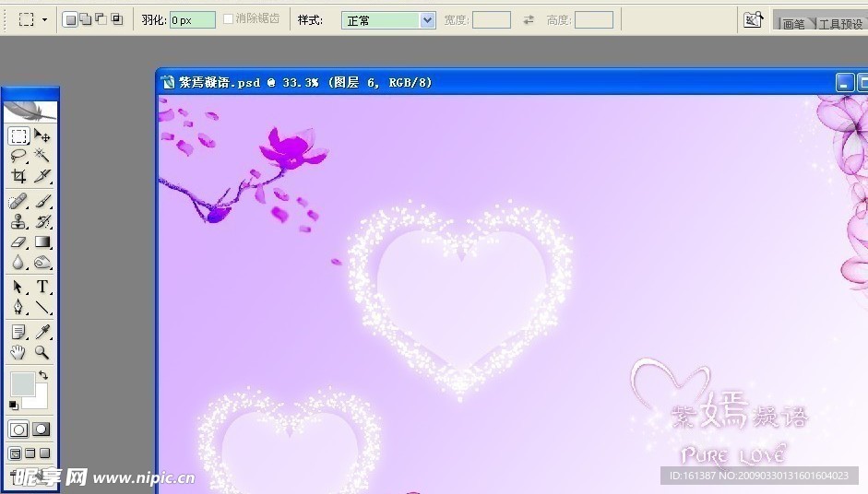Select the Notes tool
The height and width of the screenshot is (494, 868).
click(x=18, y=332)
